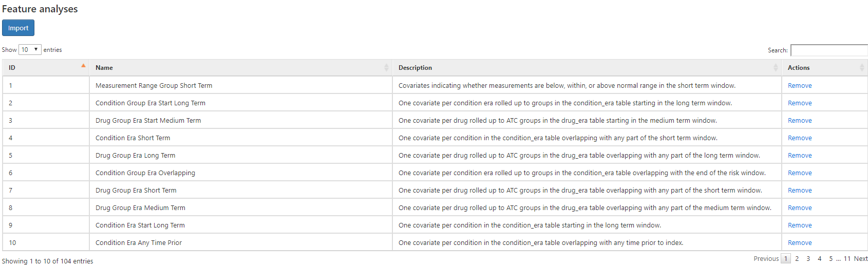Remove Measurement Range Group Short Term
The width and height of the screenshot is (868, 265).
[800, 86]
